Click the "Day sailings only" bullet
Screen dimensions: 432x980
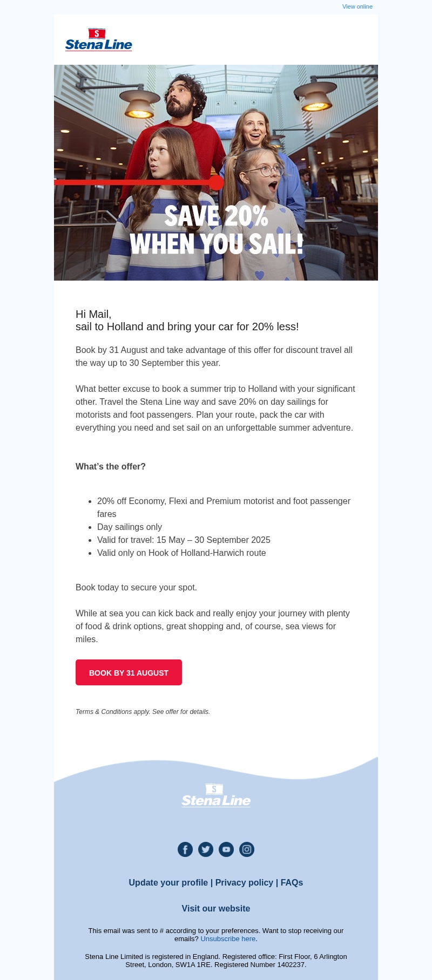pyautogui.click(x=130, y=527)
